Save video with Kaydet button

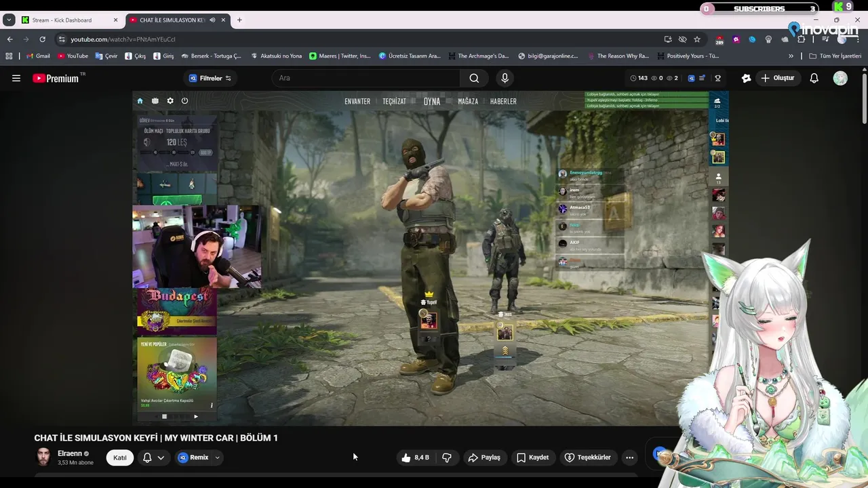[533, 457]
